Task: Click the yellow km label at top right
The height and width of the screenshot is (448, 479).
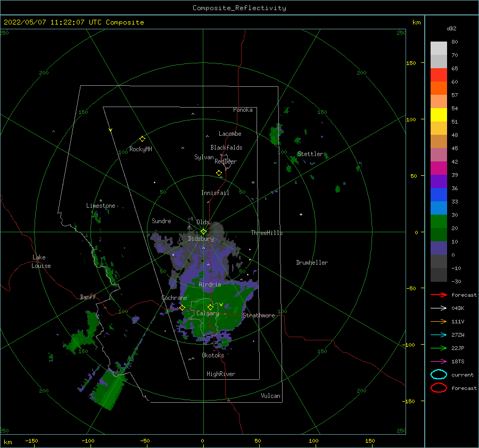Action: click(x=416, y=22)
